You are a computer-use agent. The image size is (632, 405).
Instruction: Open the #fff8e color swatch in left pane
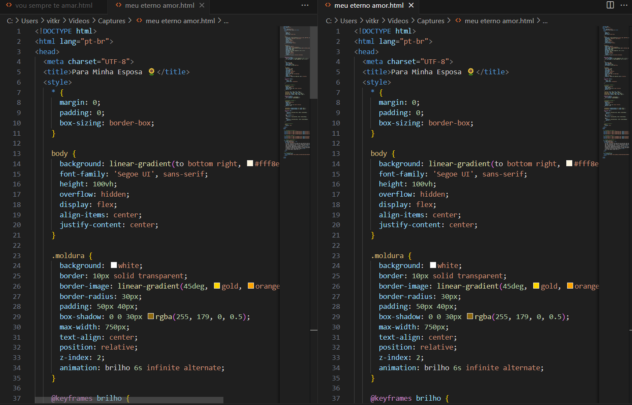pos(250,163)
